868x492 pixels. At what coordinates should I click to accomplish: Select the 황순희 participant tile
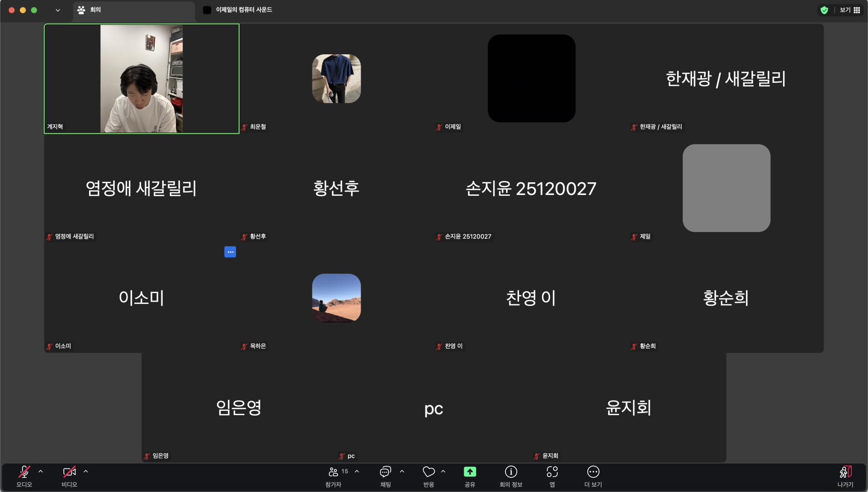pyautogui.click(x=726, y=298)
